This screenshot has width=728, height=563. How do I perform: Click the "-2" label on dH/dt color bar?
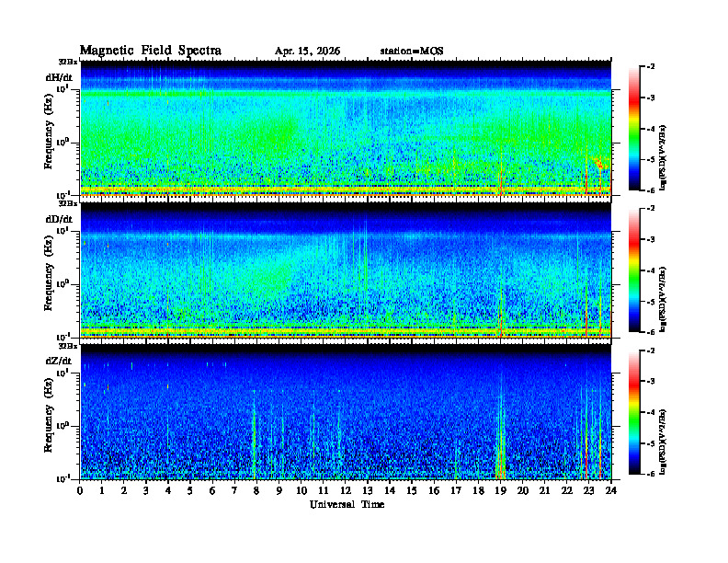pyautogui.click(x=650, y=67)
